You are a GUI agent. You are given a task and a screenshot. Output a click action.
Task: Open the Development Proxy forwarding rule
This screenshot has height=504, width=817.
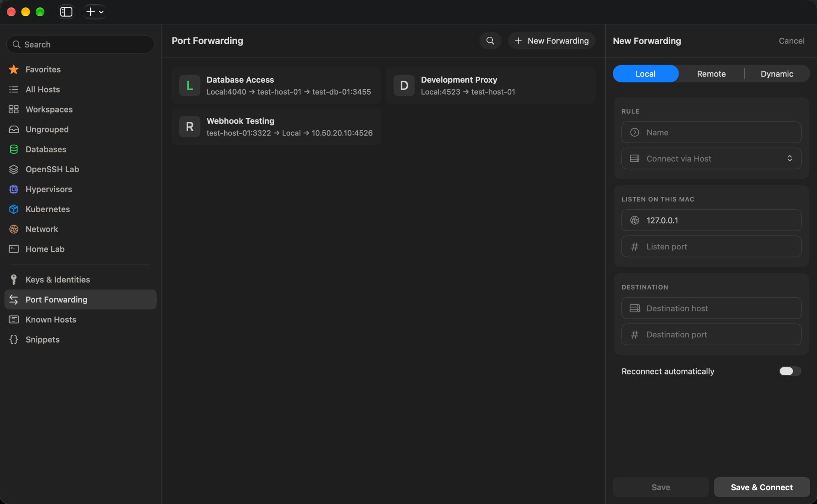click(x=491, y=85)
